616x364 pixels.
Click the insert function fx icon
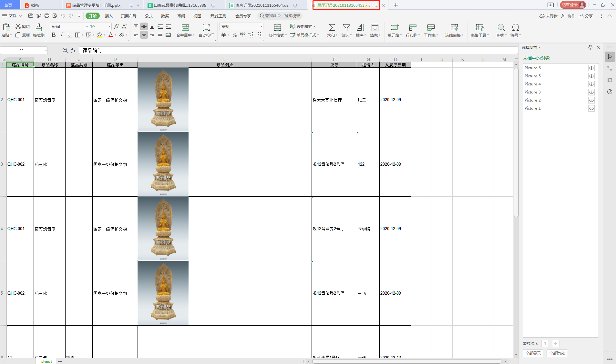pos(74,50)
